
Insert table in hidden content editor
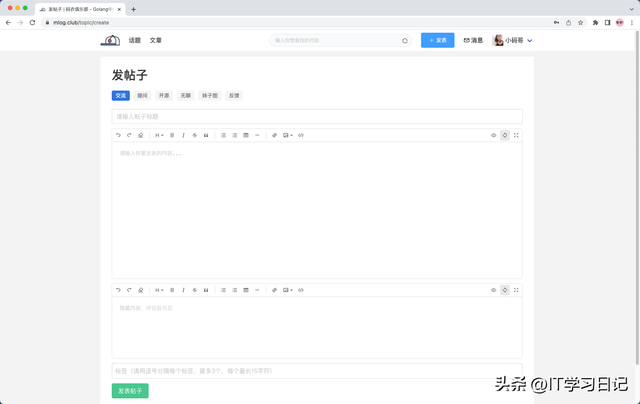click(246, 290)
